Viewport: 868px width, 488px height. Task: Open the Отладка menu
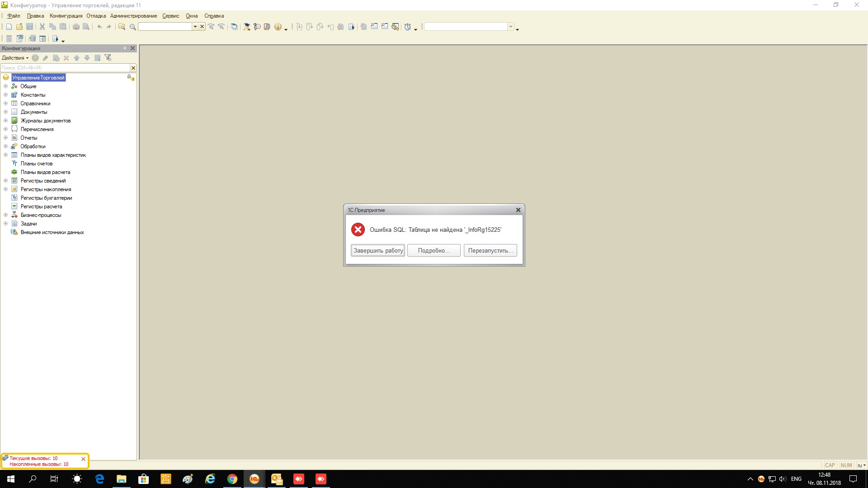click(x=96, y=16)
